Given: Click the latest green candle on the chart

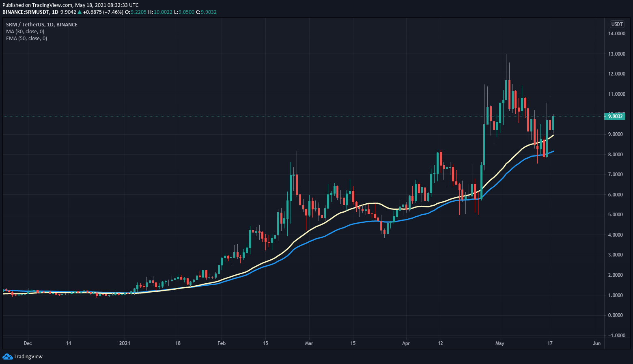Looking at the screenshot, I should coord(553,123).
